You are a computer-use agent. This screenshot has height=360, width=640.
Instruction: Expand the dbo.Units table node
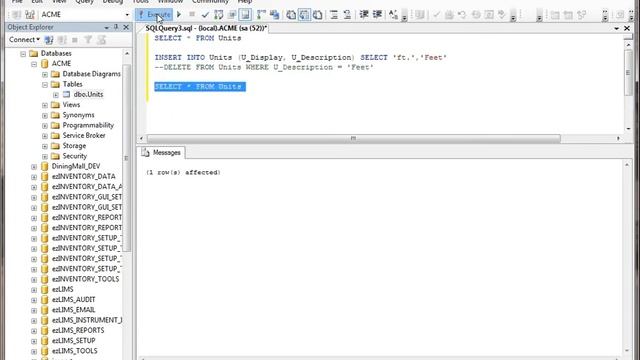pos(56,95)
